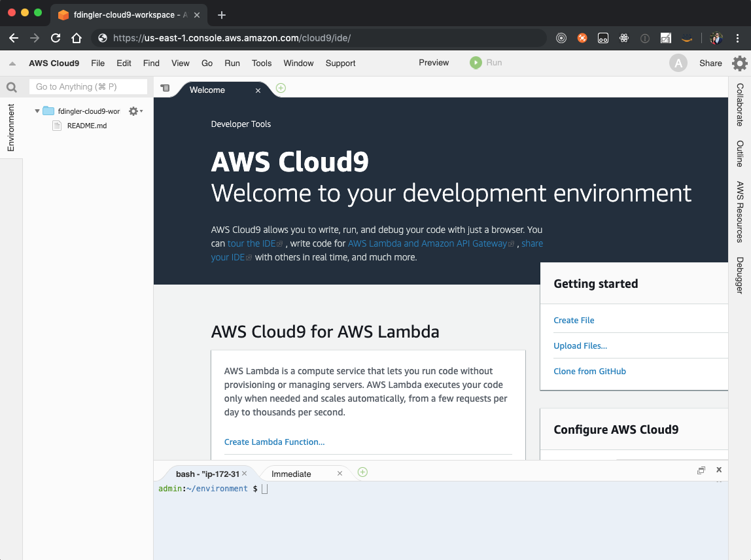The image size is (751, 560).
Task: Switch to the Immediate tab
Action: point(291,474)
